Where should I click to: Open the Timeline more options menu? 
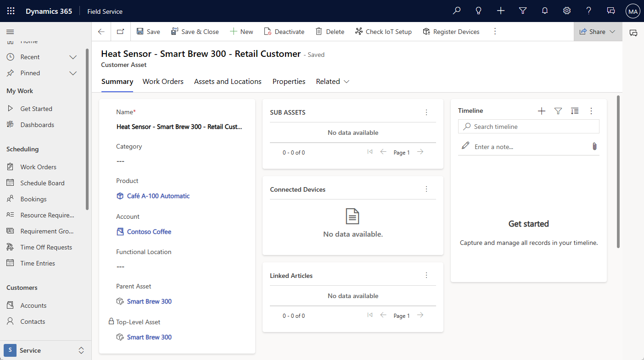(591, 111)
